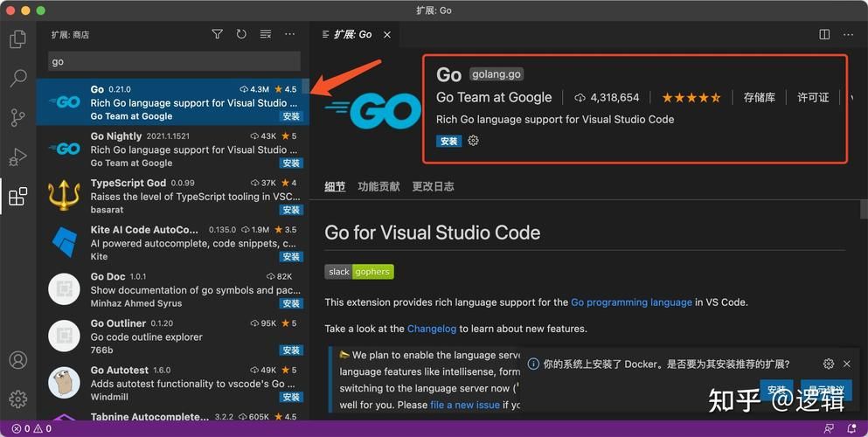Open the star ratings for Go extension

pyautogui.click(x=691, y=98)
